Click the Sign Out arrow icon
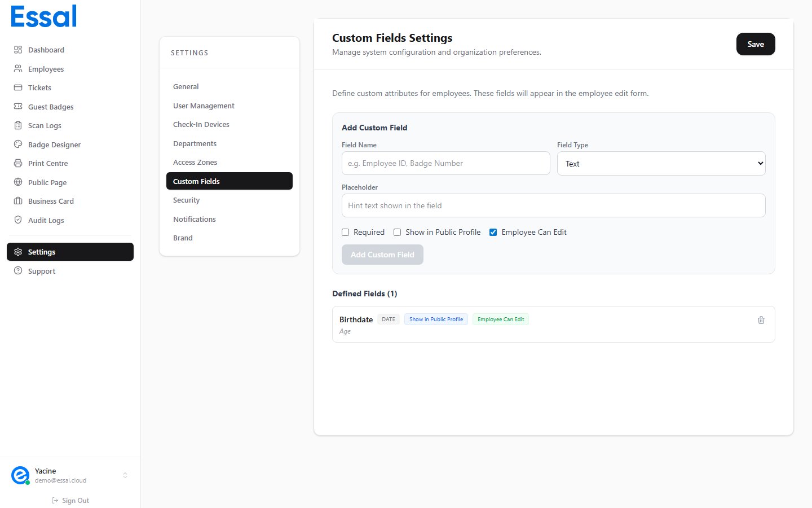This screenshot has height=508, width=812. tap(55, 501)
